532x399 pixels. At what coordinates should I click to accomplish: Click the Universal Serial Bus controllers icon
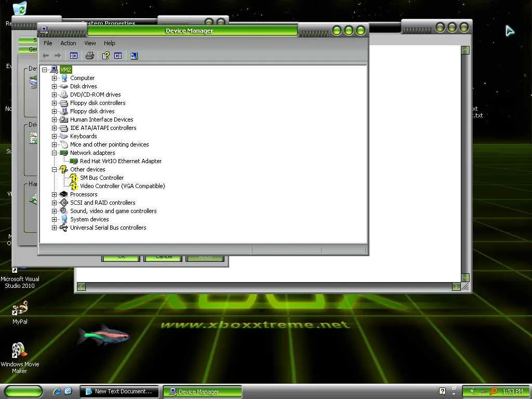(63, 228)
